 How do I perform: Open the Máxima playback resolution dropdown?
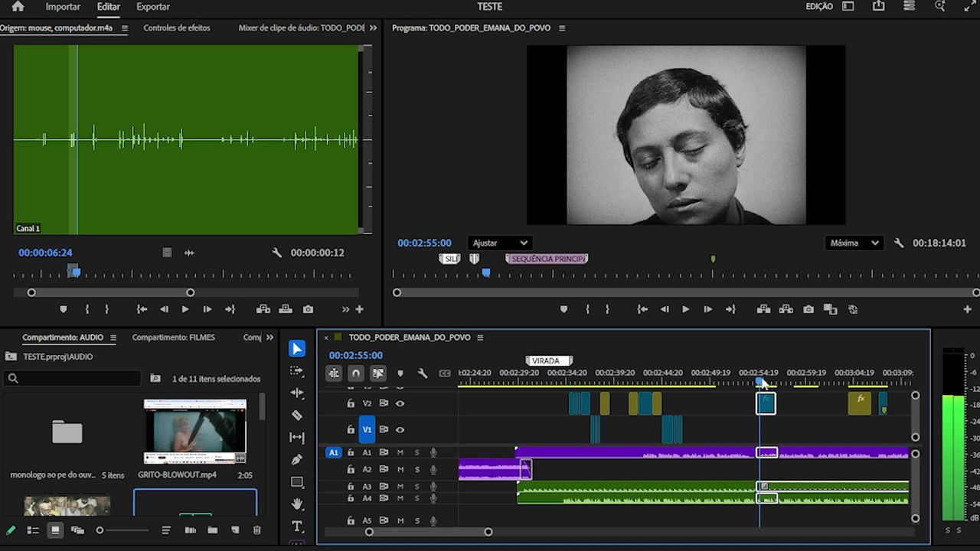point(854,243)
